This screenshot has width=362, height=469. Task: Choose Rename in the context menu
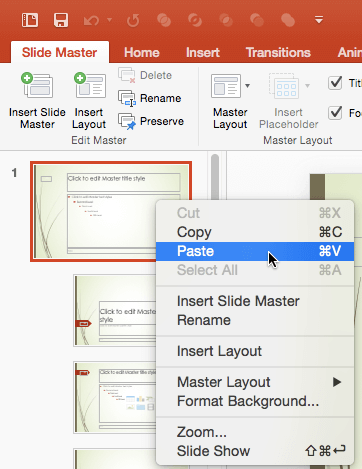tap(255, 320)
